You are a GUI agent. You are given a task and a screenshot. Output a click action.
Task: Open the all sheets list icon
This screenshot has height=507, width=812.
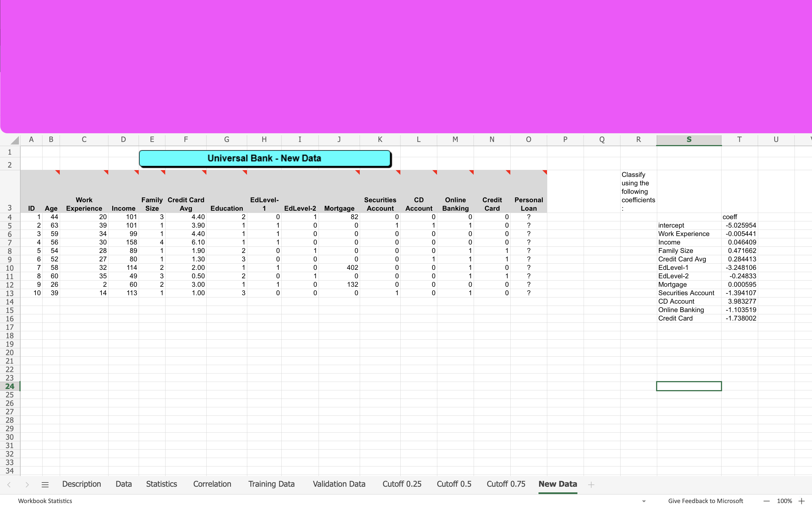(45, 484)
